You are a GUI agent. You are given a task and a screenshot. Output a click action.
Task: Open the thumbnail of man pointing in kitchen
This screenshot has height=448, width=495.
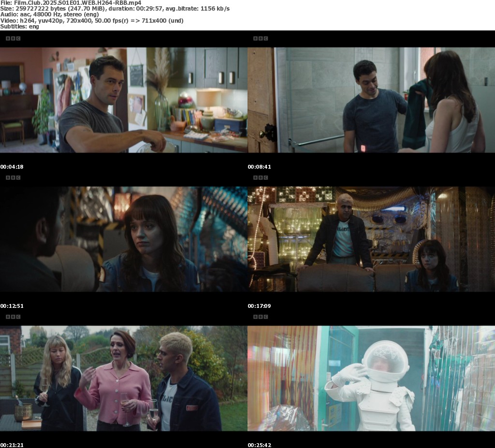[x=124, y=100]
